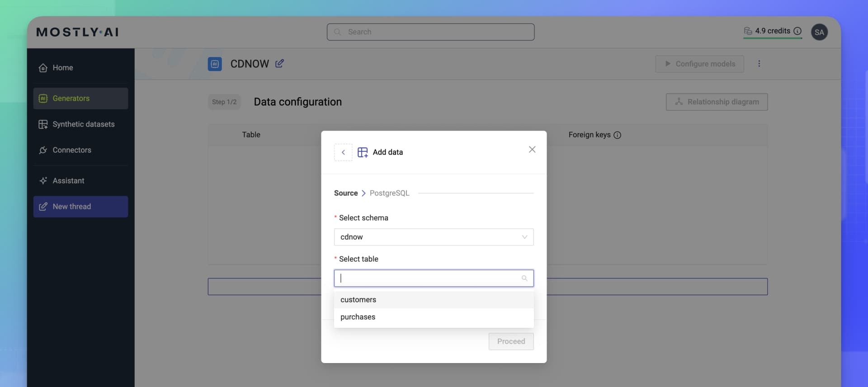The image size is (868, 387).
Task: Click the PostgreSQL breadcrumb text
Action: click(390, 193)
